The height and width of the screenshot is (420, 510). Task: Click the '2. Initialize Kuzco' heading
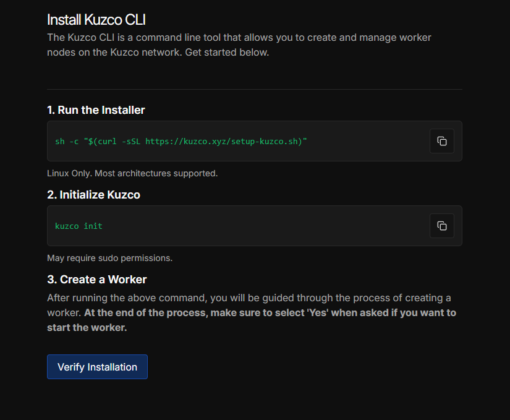coord(93,195)
